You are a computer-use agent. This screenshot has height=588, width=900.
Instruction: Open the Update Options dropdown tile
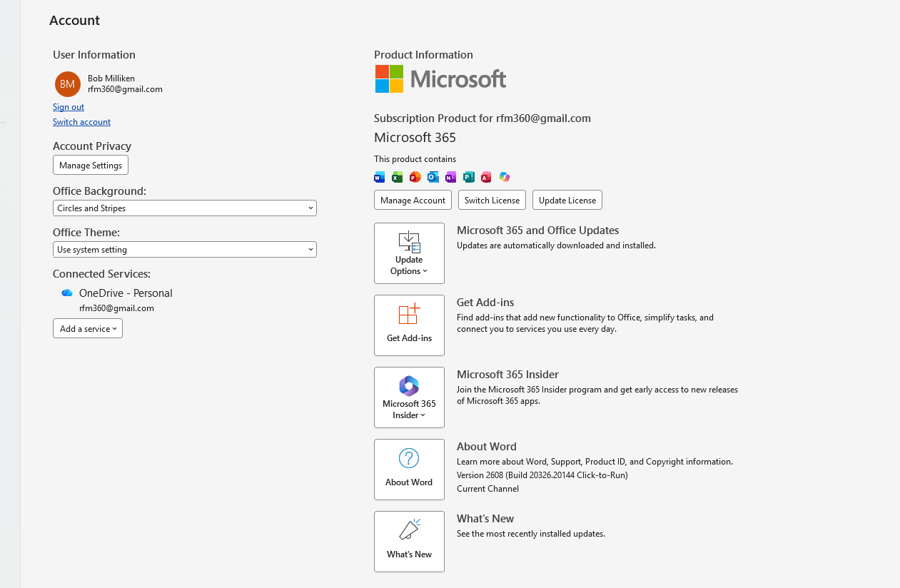click(x=409, y=253)
